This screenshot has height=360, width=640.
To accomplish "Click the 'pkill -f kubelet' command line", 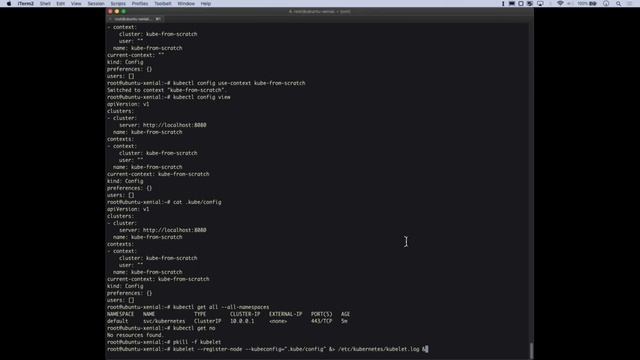I will click(197, 342).
